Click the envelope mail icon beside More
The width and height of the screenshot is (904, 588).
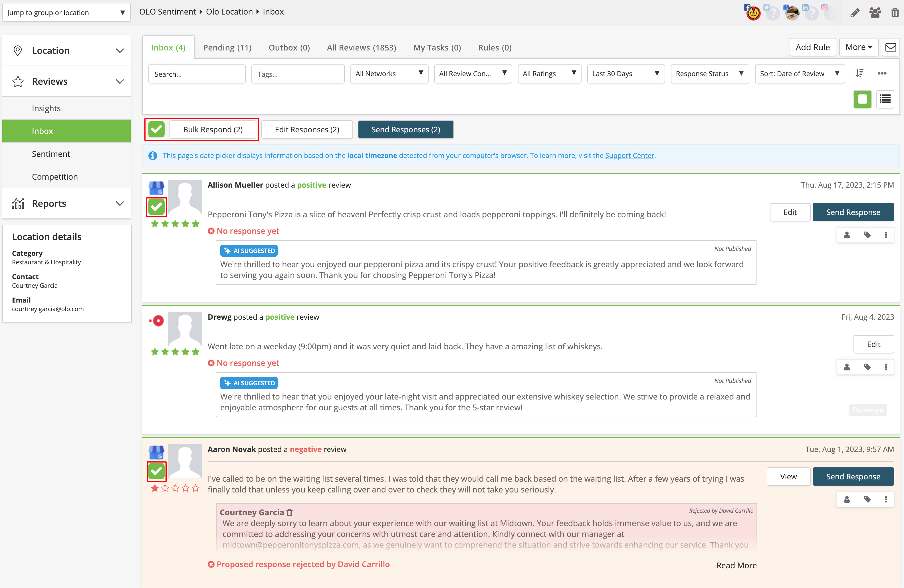(890, 47)
